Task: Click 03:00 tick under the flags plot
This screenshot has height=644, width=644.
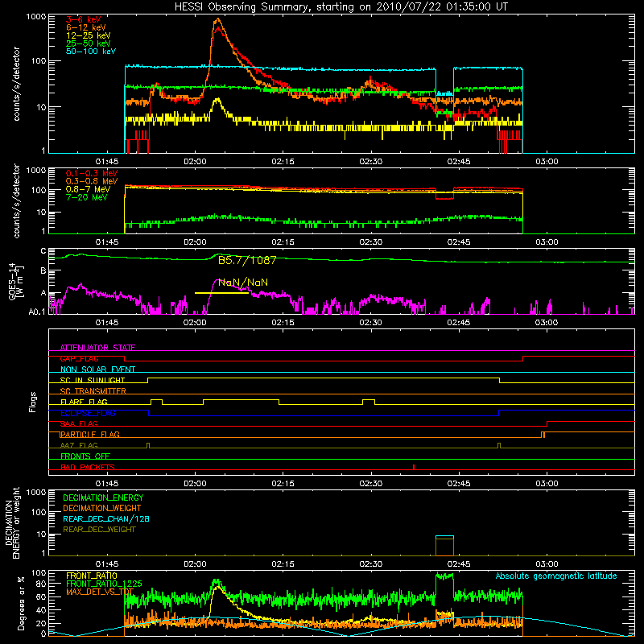Action: tap(547, 484)
